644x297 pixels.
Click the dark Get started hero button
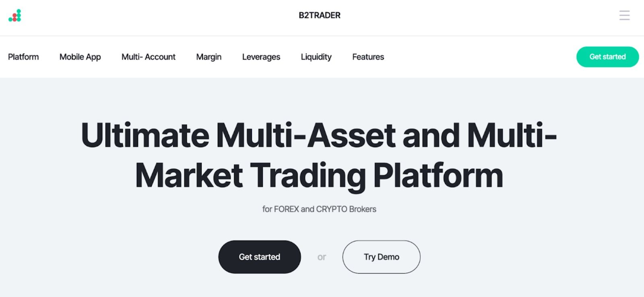click(x=260, y=257)
